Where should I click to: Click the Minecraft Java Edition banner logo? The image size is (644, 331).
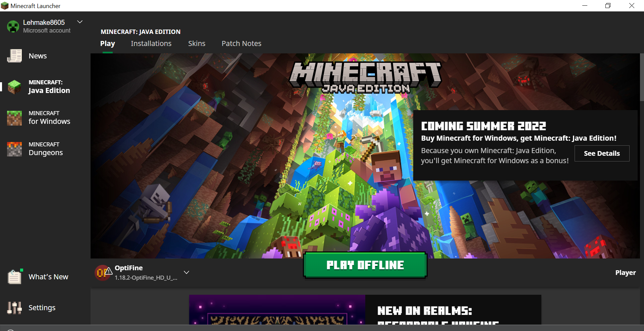(365, 77)
